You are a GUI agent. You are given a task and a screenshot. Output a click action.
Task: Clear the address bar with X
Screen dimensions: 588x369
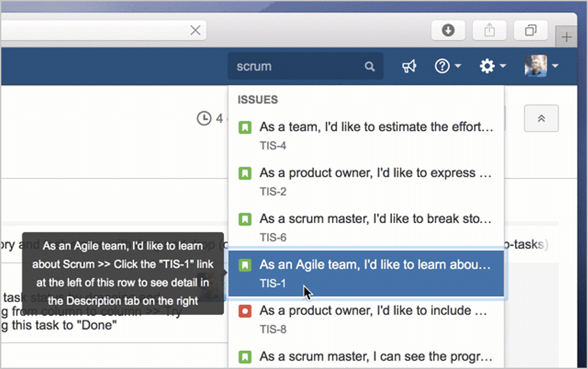pyautogui.click(x=195, y=30)
